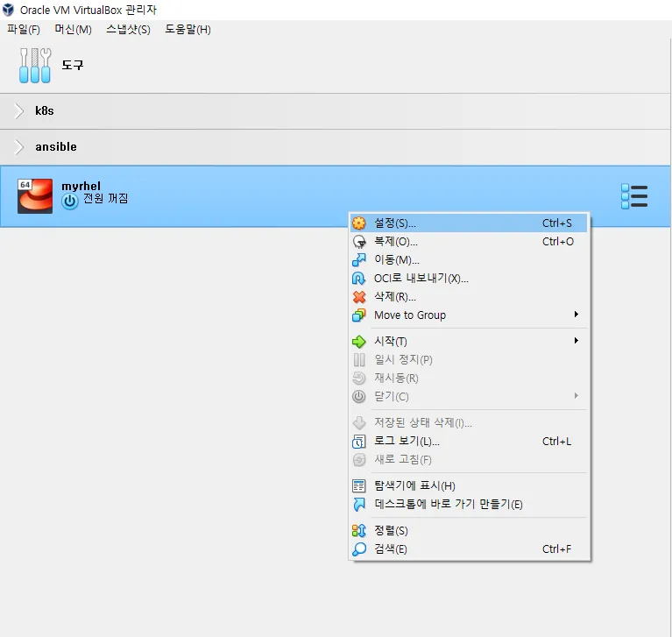Click the log viewer clock icon
Image resolution: width=672 pixels, height=637 pixels.
tap(358, 442)
